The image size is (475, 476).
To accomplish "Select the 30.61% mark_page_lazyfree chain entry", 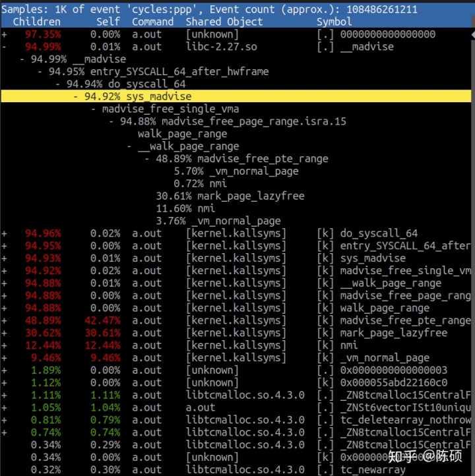I will point(230,196).
